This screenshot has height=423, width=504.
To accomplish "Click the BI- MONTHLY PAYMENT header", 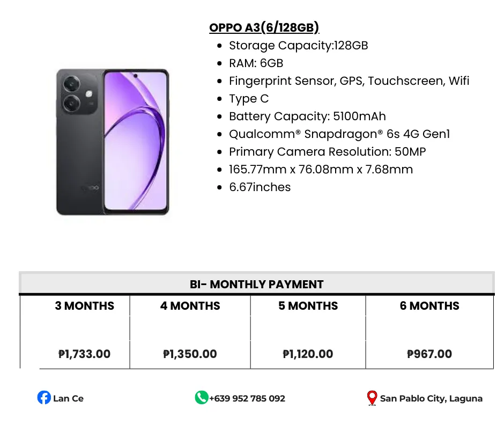I will 256,285.
